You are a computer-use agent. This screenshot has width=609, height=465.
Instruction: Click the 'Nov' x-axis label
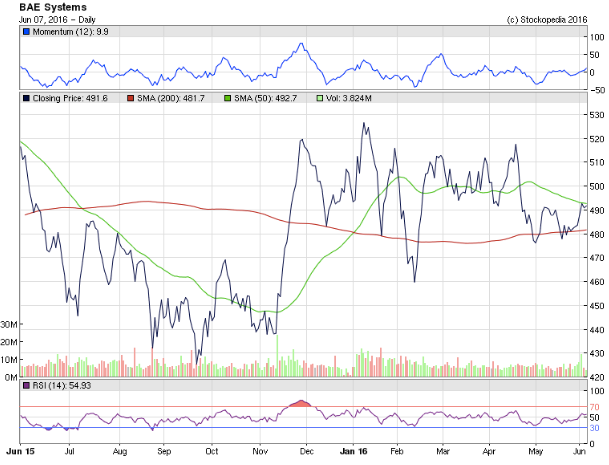tap(260, 451)
